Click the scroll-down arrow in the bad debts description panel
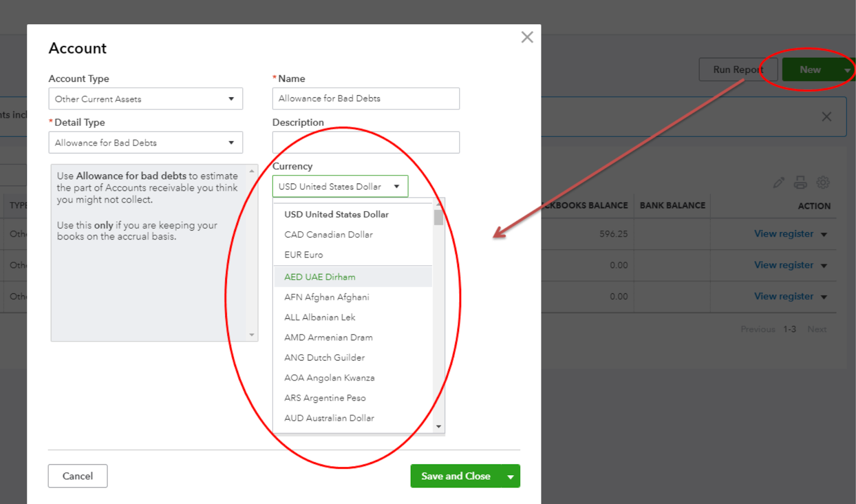Image resolution: width=856 pixels, height=504 pixels. 251,334
